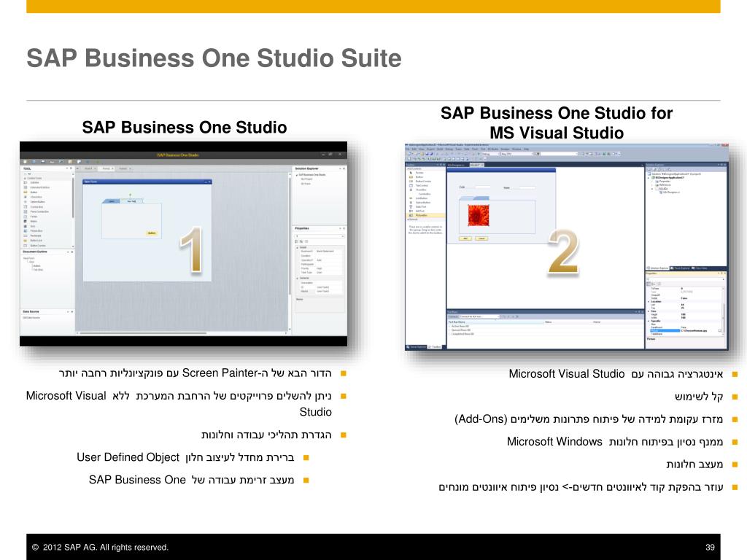747x560 pixels.
Task: Click Add button on Visual Studio form
Action: pos(465,238)
